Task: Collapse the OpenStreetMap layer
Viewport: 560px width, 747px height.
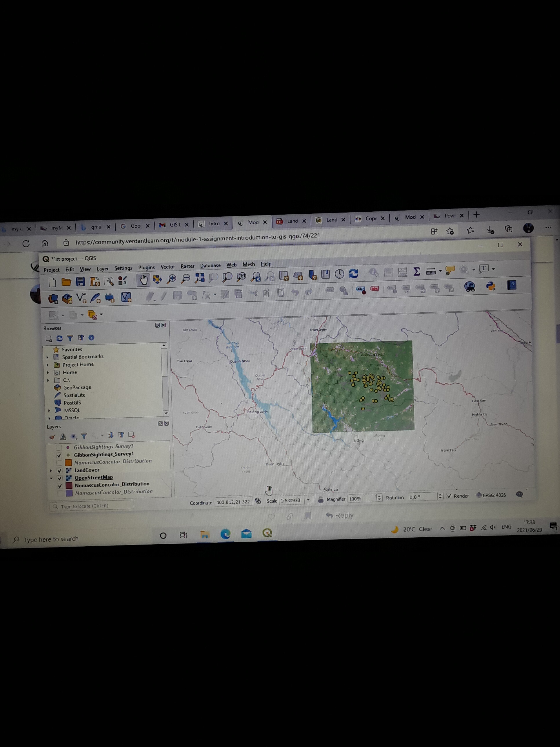Action: [51, 478]
